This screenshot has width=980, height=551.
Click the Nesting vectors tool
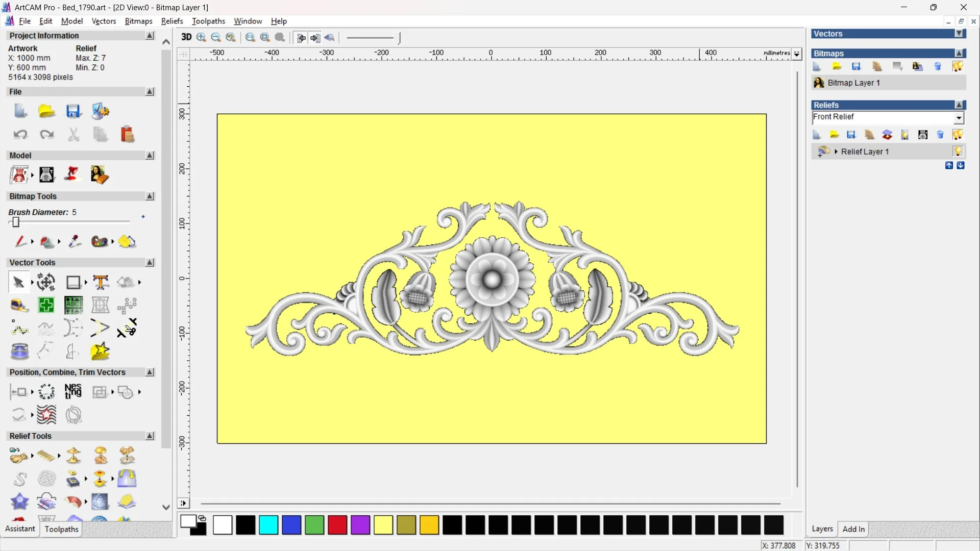click(73, 392)
